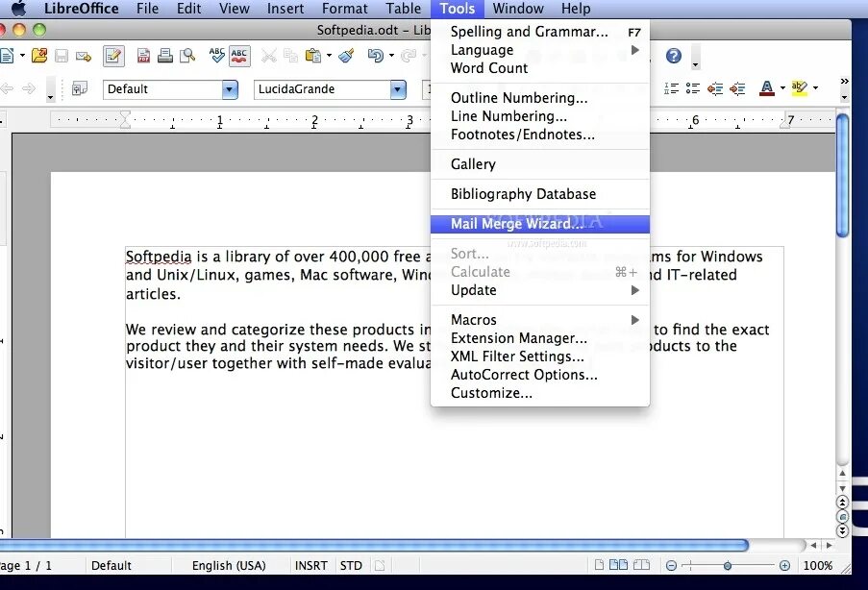Toggle Edit File mode icon
Viewport: 868px width, 590px height.
(x=113, y=56)
